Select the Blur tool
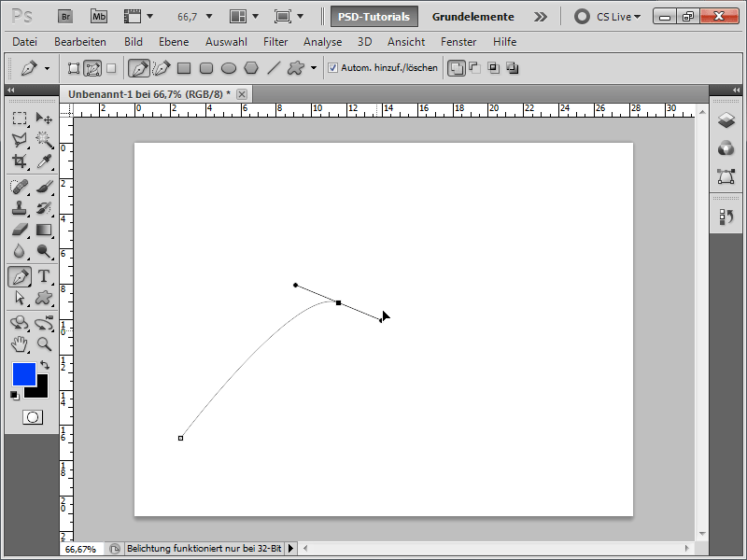The width and height of the screenshot is (747, 560). (x=20, y=251)
